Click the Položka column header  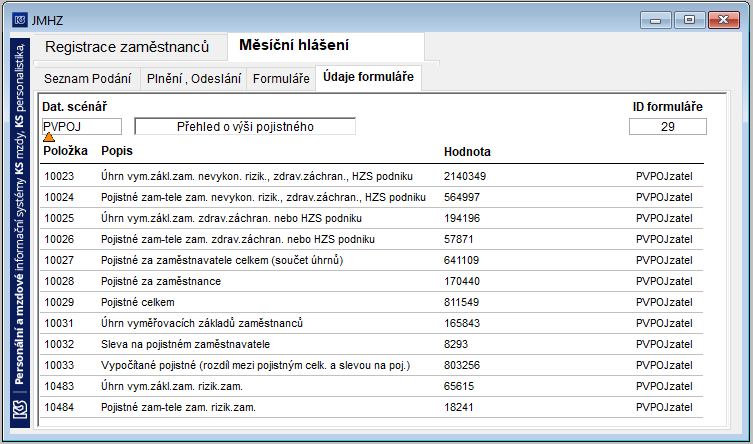(65, 151)
